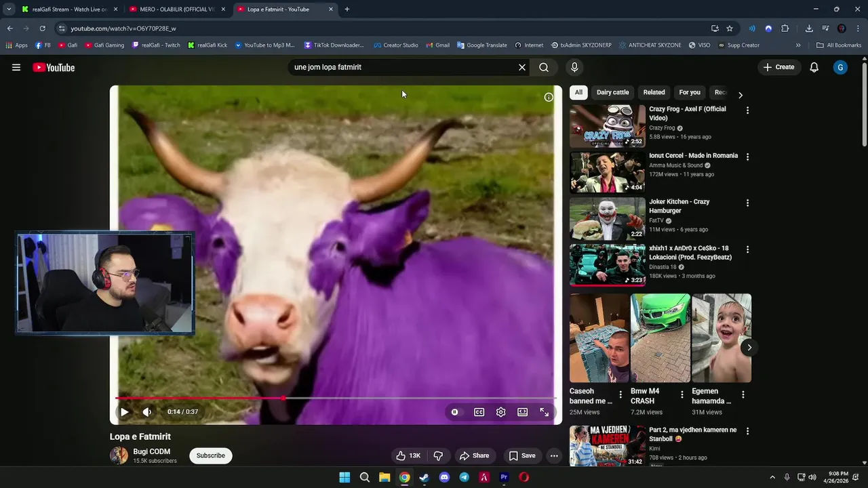Toggle the autoplay switch in the player
The width and height of the screenshot is (868, 488).
455,411
